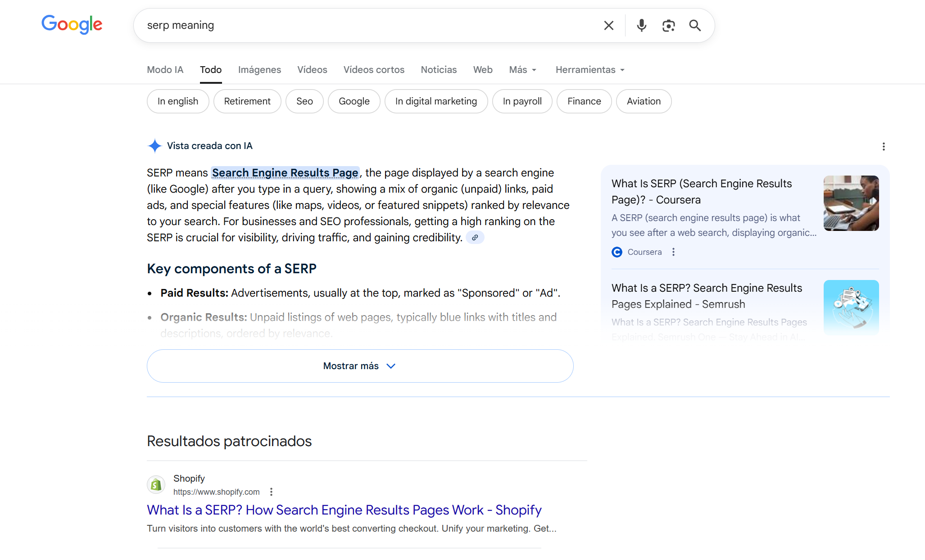Open the Shopify SERP article link
The image size is (925, 560).
(x=344, y=510)
